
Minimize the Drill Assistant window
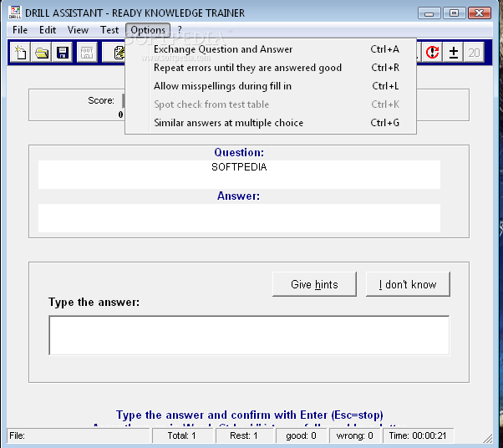pos(429,13)
